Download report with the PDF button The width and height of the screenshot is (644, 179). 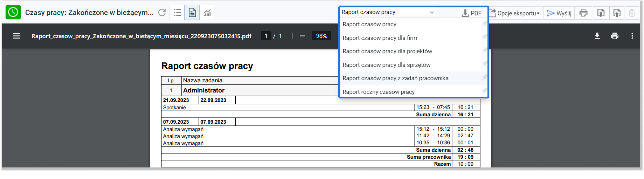[x=472, y=13]
